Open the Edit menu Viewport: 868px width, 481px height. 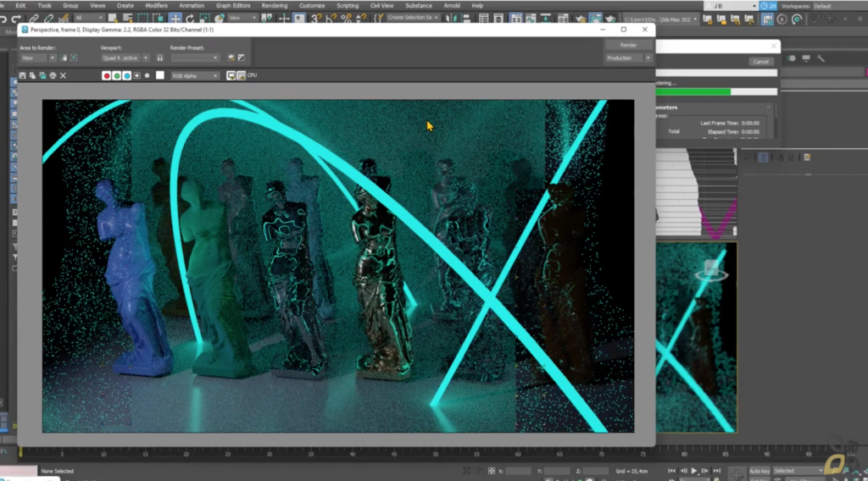point(20,6)
